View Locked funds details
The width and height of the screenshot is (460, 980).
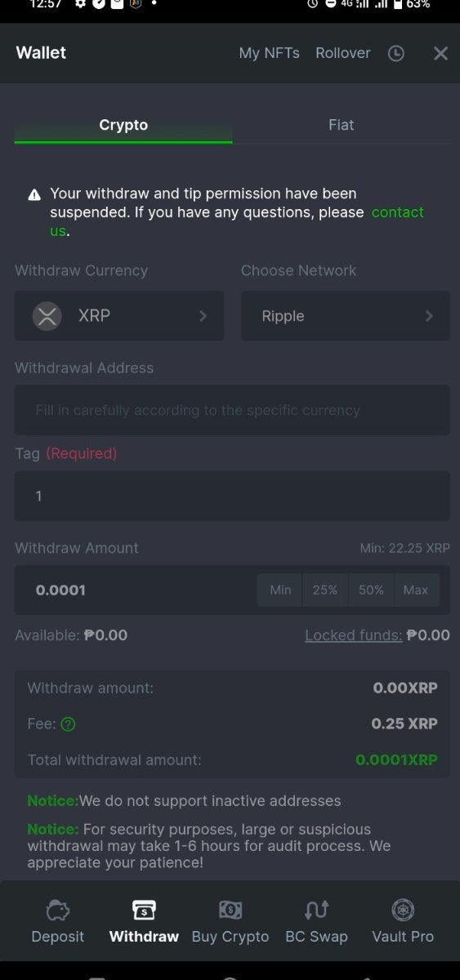tap(354, 635)
